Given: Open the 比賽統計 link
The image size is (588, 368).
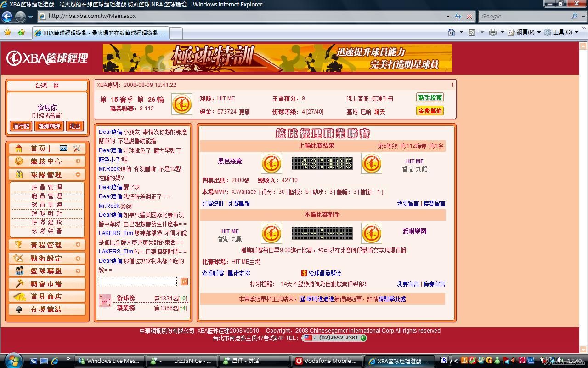Looking at the screenshot, I should pyautogui.click(x=213, y=203).
